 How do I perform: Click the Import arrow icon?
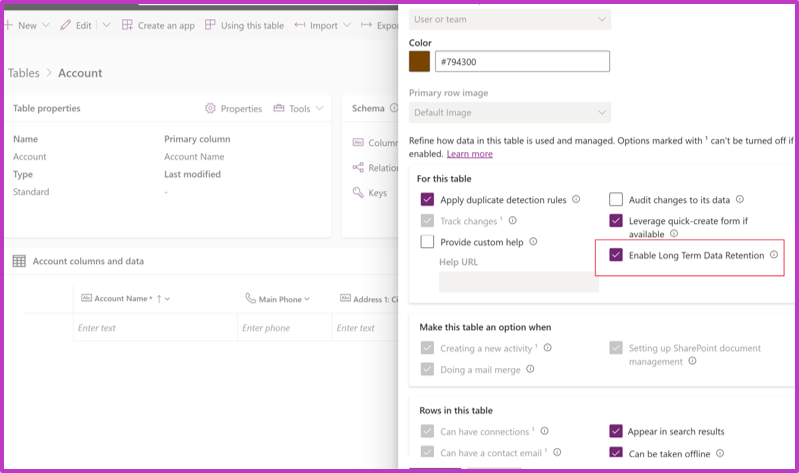[x=300, y=25]
